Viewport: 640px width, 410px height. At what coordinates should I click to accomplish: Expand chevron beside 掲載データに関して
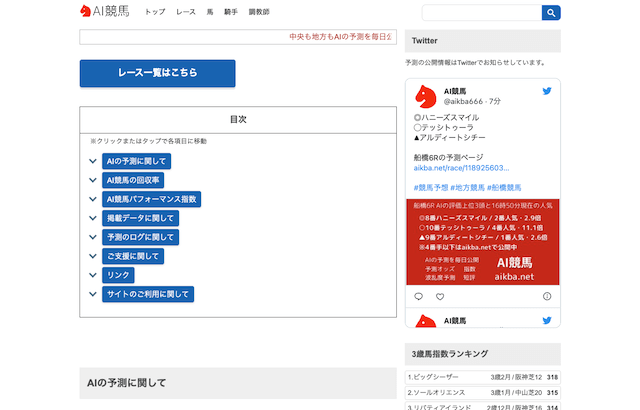pyautogui.click(x=93, y=218)
